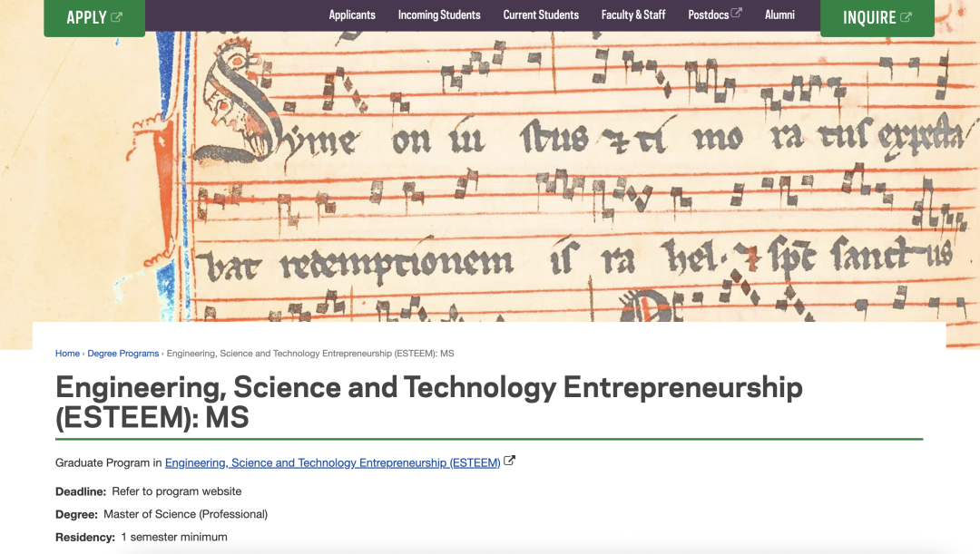
Task: Click the external link icon on INQUIRE
Action: 906,17
